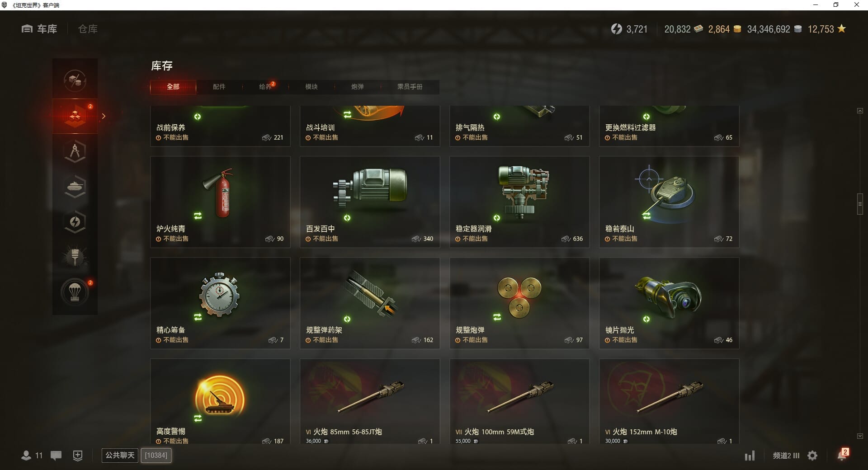Open notification bell with badge 2

pos(842,455)
